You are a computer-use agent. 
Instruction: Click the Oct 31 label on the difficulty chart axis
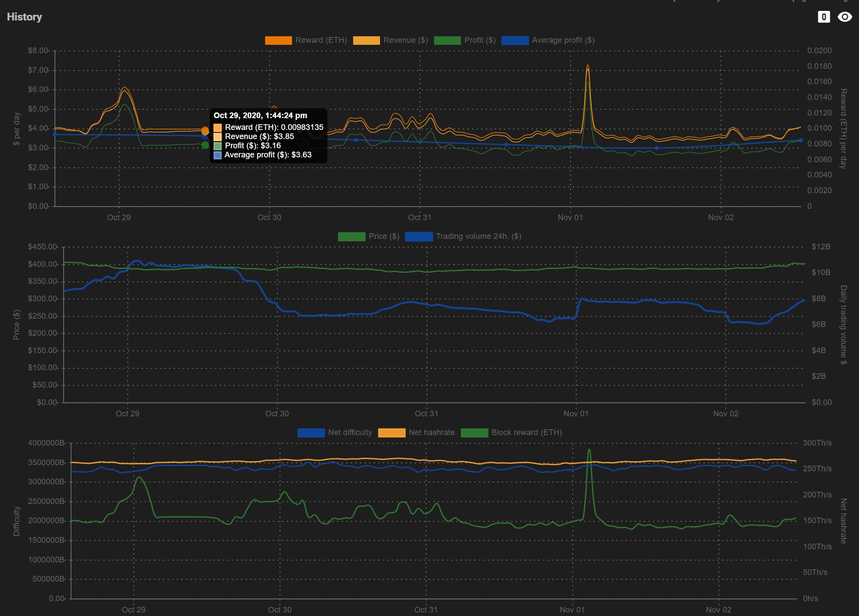click(x=426, y=610)
